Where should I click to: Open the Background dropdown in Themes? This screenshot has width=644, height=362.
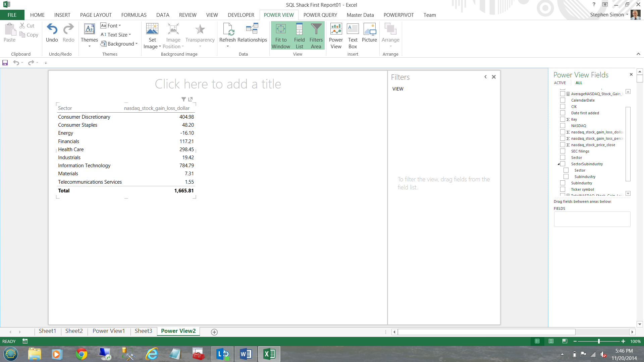click(x=120, y=44)
